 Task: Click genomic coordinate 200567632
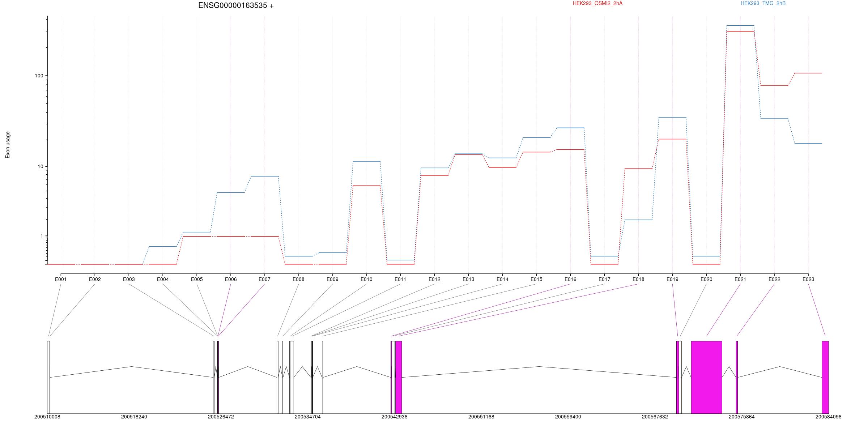(655, 417)
